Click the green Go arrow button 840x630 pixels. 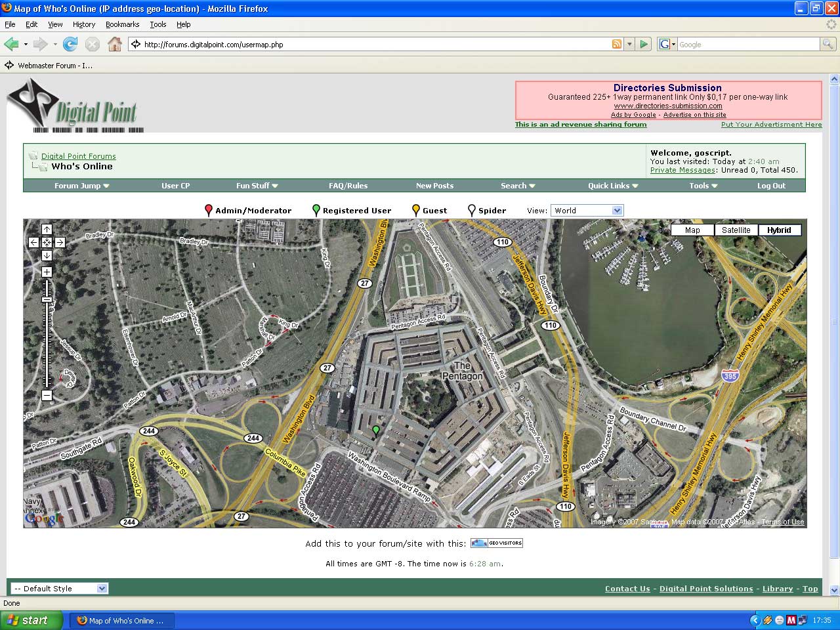click(x=644, y=44)
